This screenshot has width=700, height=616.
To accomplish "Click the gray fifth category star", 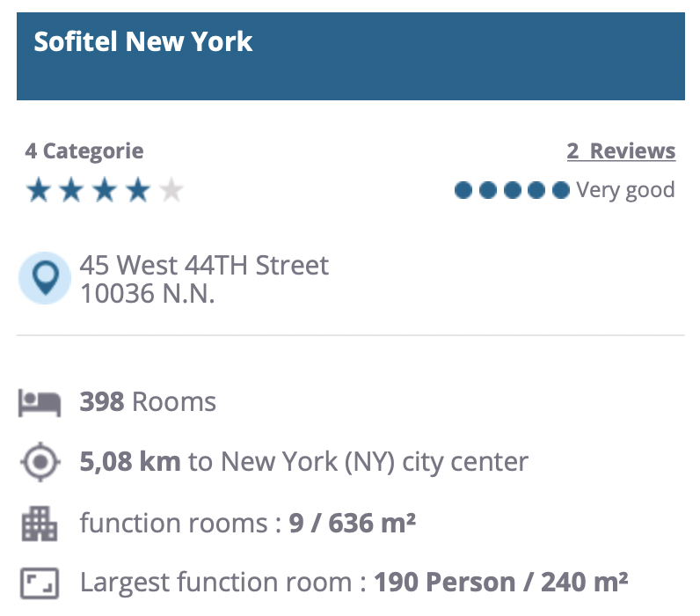I will [x=172, y=190].
